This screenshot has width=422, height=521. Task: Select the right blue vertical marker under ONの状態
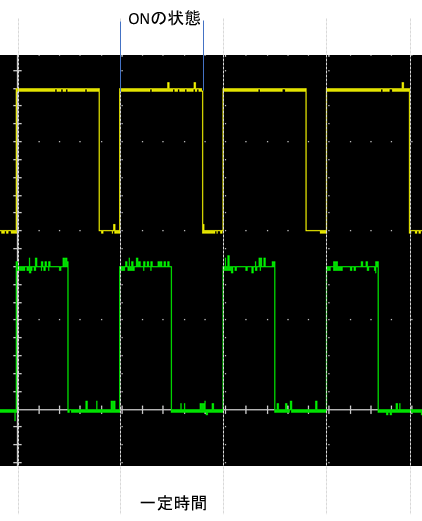coord(203,55)
